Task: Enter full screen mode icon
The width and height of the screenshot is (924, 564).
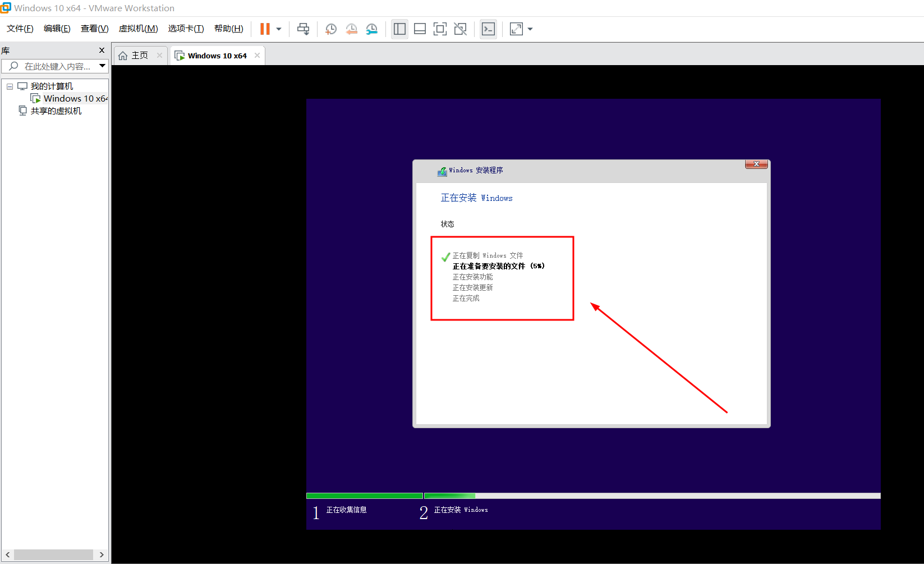Action: (440, 29)
